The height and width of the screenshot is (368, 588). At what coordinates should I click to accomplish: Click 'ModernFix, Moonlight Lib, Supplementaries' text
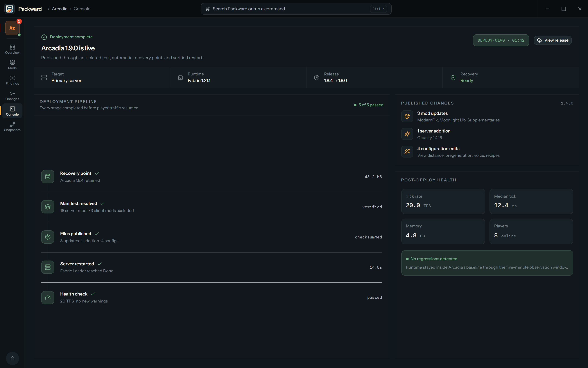[458, 120]
